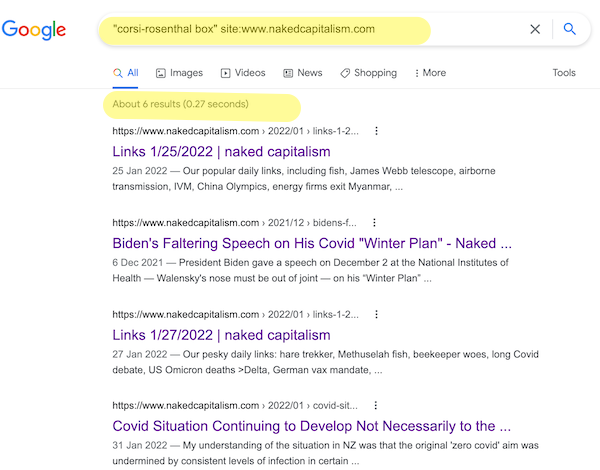Open Biden's Faltering Speech Winter Plan result

(x=312, y=243)
